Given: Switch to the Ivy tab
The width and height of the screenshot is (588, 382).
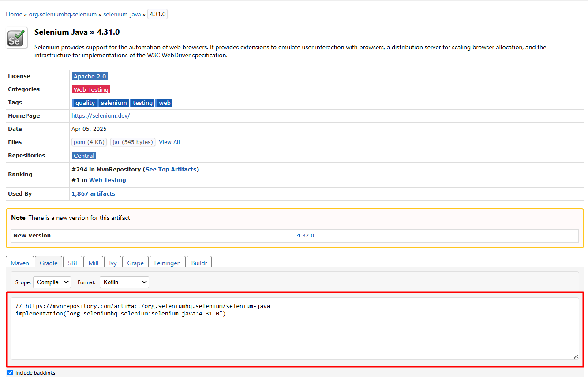Looking at the screenshot, I should [x=113, y=263].
